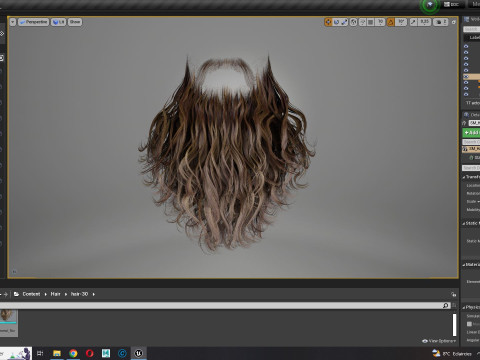Open File Explorer from the taskbar
This screenshot has height=360, width=480.
pyautogui.click(x=57, y=353)
